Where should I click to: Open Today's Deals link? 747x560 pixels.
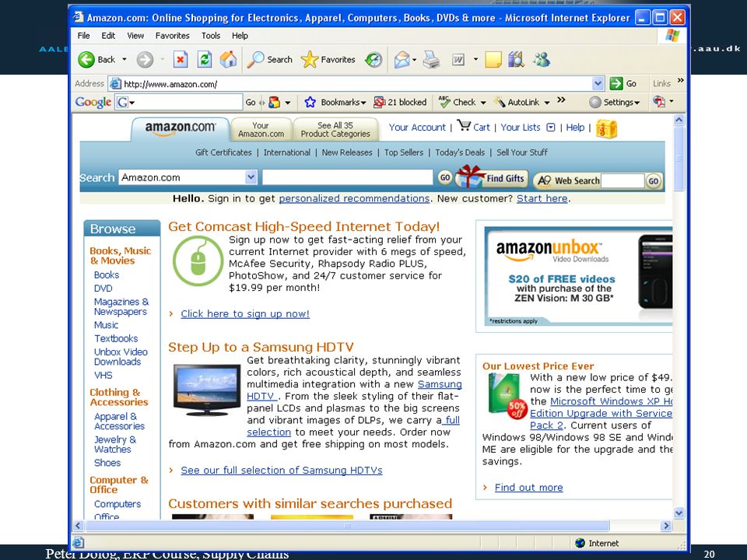pyautogui.click(x=460, y=152)
